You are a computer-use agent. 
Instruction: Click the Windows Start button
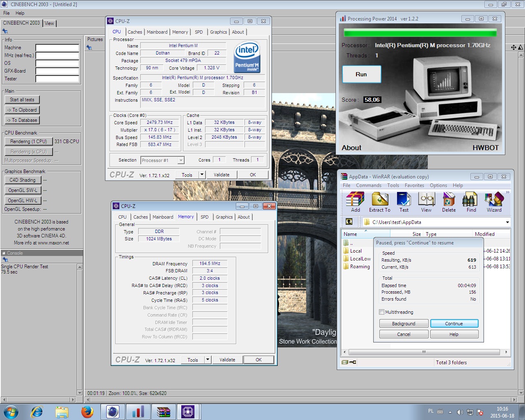[11, 411]
